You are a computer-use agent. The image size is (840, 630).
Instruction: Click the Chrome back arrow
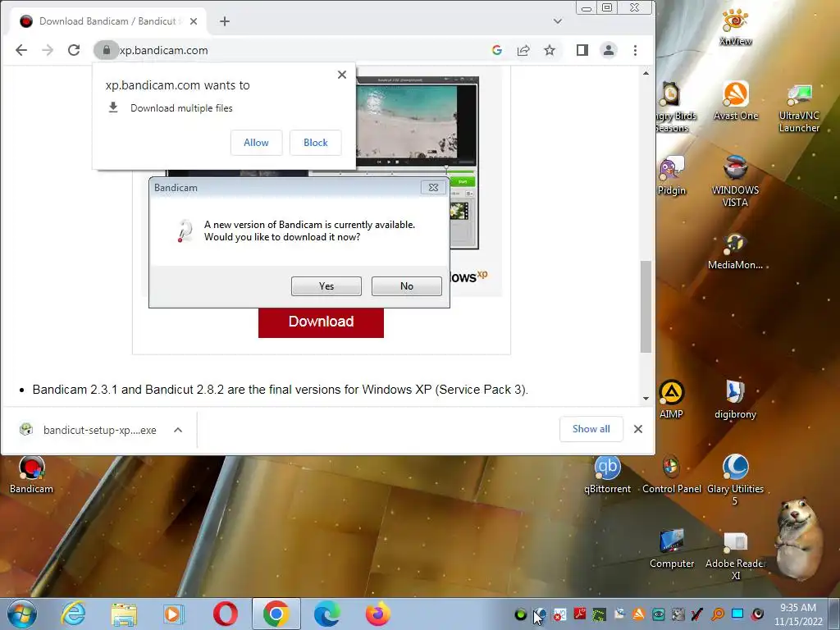point(21,50)
